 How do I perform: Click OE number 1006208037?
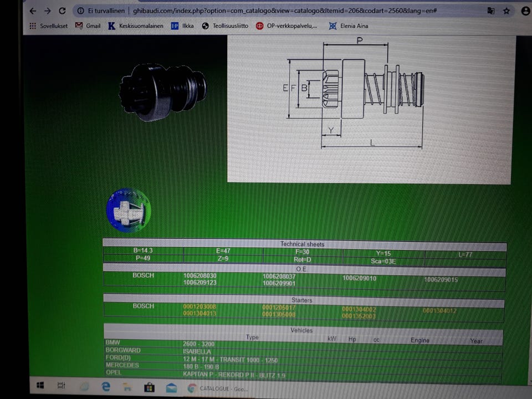coord(279,277)
